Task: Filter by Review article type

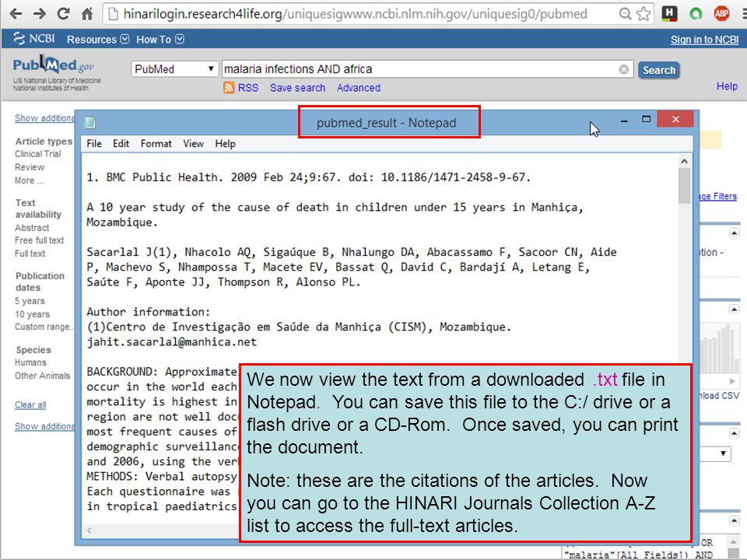Action: point(30,167)
